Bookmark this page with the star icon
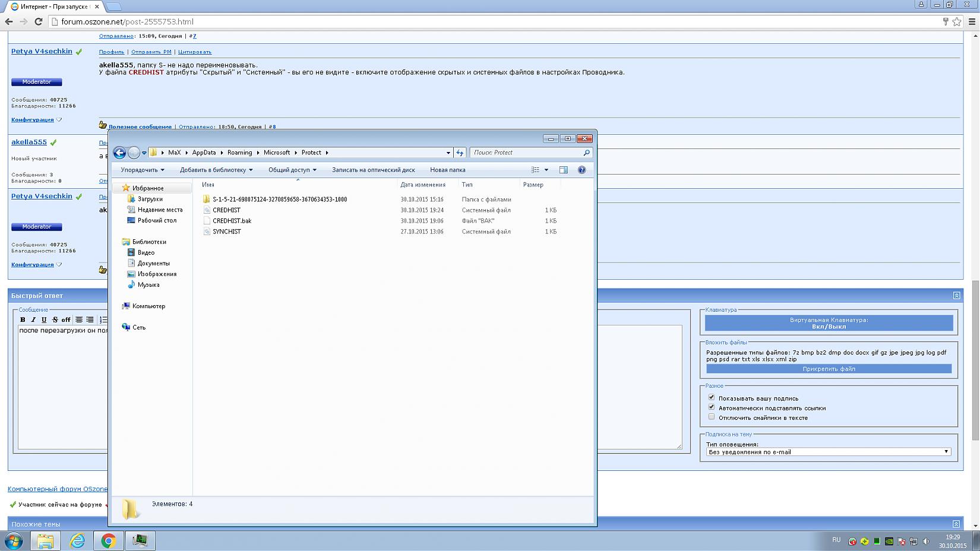This screenshot has height=551, width=980. coord(957,21)
